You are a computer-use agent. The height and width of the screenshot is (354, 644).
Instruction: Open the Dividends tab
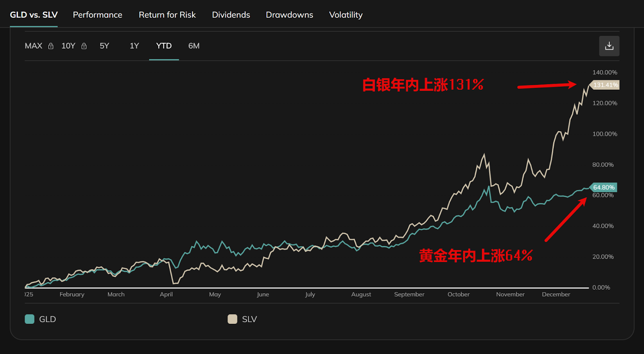click(x=231, y=15)
